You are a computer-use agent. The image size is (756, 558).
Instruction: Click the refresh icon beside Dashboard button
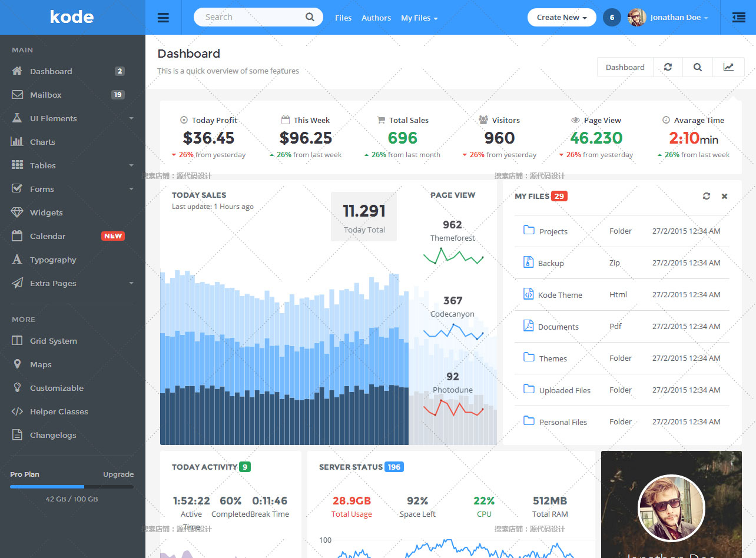(x=668, y=67)
